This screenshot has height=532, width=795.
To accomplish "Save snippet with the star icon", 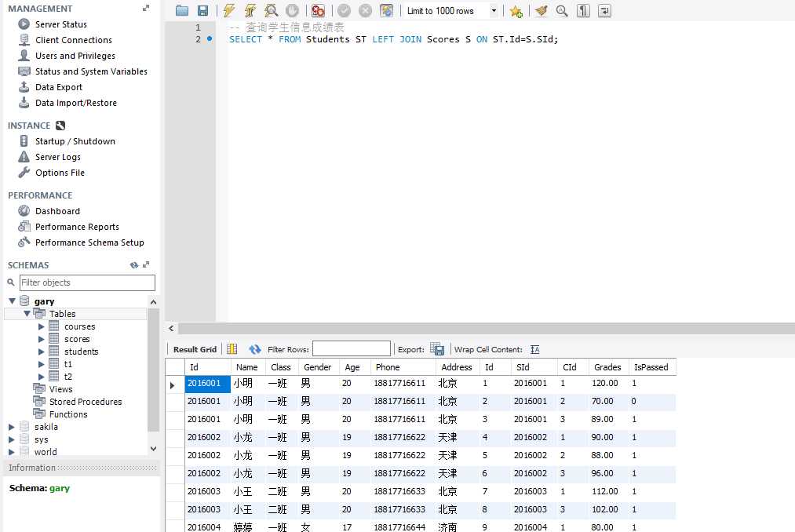I will point(516,11).
